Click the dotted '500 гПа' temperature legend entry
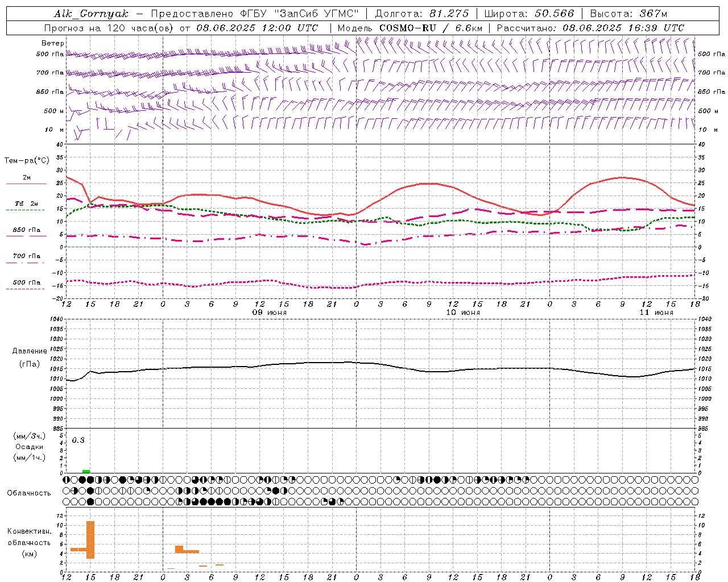The width and height of the screenshot is (728, 582). [x=26, y=282]
